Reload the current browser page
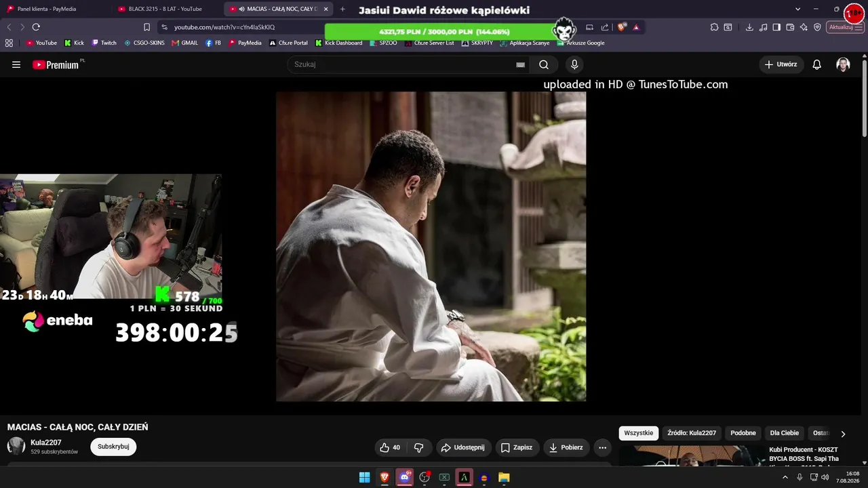 pos(36,27)
